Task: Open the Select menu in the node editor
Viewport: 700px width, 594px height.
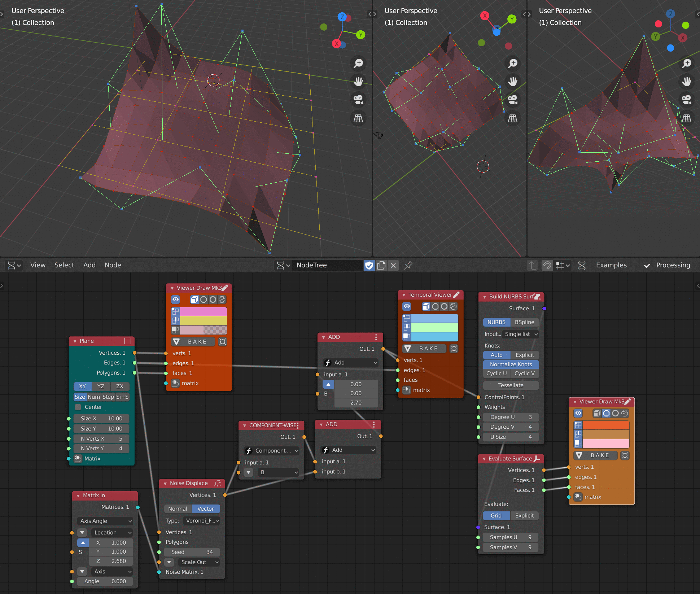Action: [x=64, y=265]
